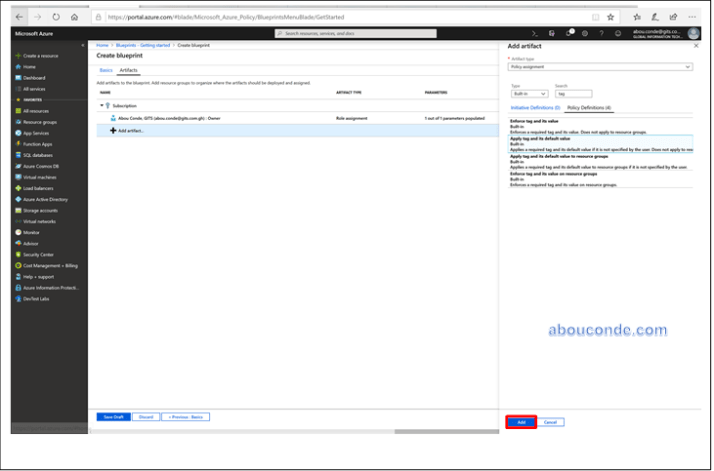The width and height of the screenshot is (714, 471).
Task: Switch to the Basics tab
Action: pyautogui.click(x=106, y=71)
